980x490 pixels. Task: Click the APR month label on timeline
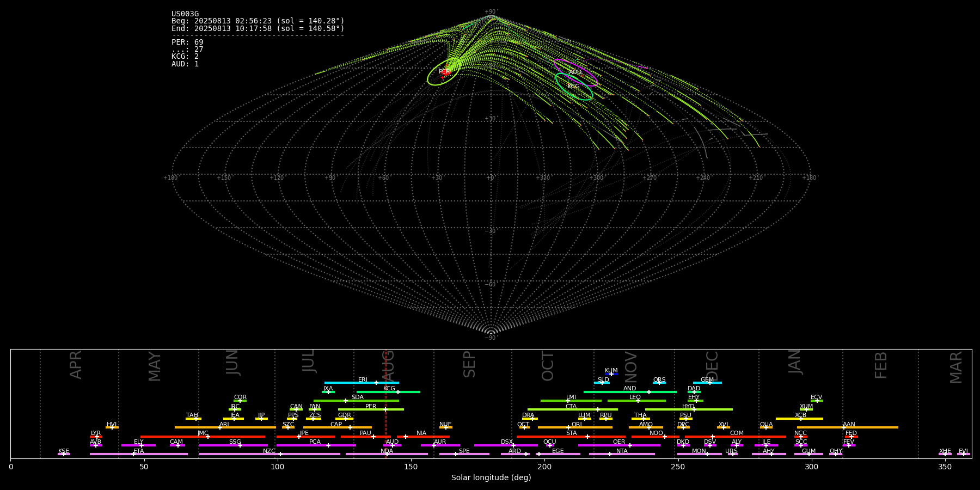[x=76, y=365]
